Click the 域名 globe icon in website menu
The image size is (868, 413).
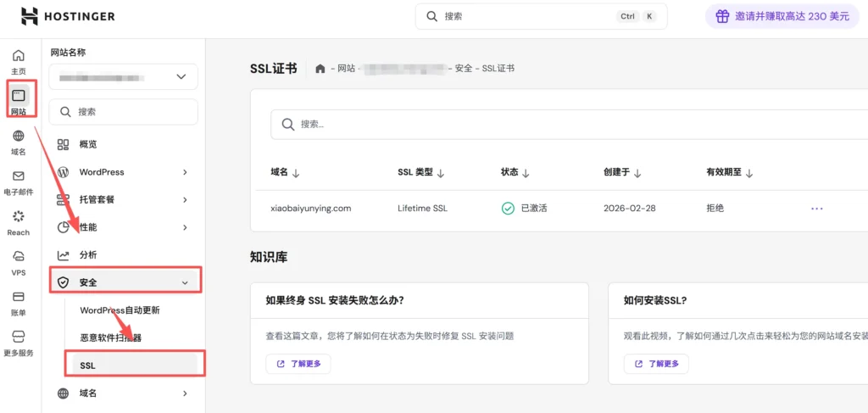tap(63, 393)
